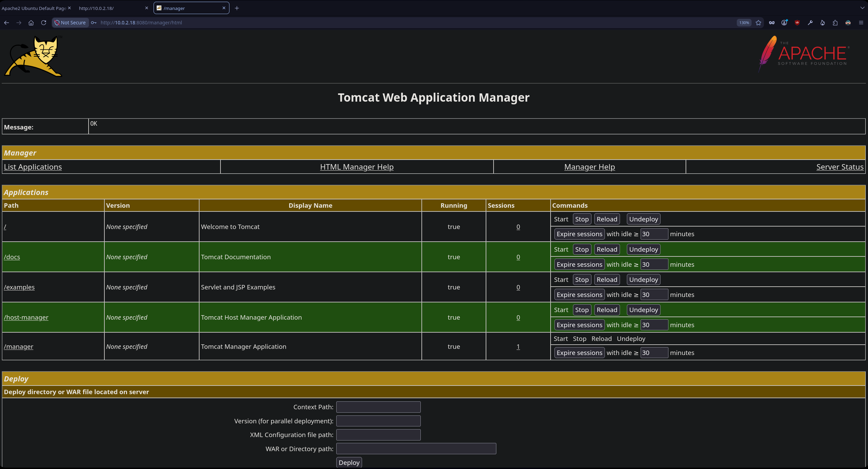Click the Not Secure shield indicator
This screenshot has height=469, width=868.
pyautogui.click(x=70, y=23)
